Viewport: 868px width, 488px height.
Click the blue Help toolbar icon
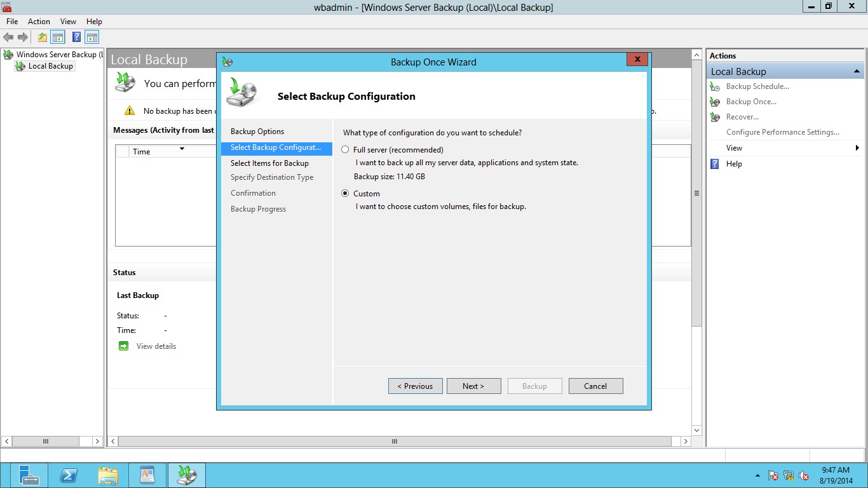(76, 37)
